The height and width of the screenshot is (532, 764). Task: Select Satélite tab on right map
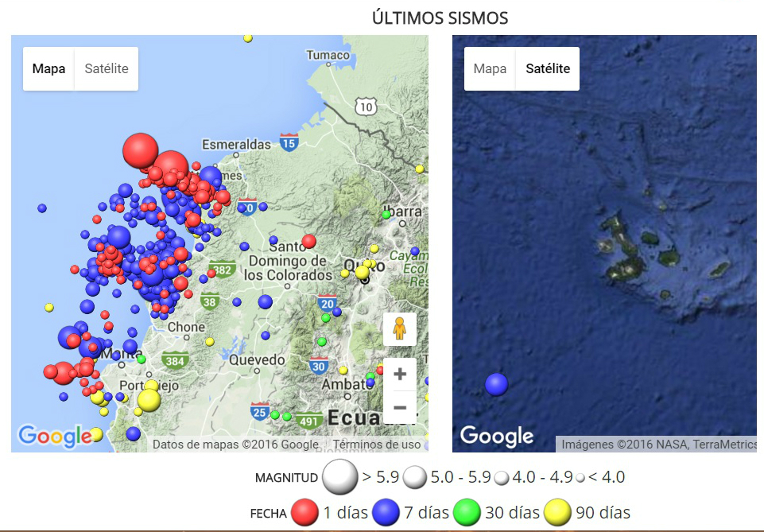coord(548,68)
